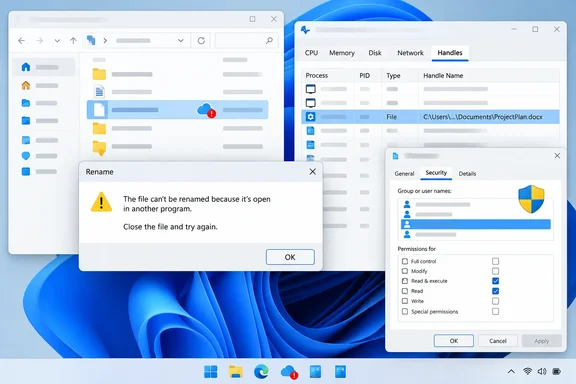This screenshot has height=384, width=576.
Task: Open the address bar history dropdown
Action: (181, 40)
